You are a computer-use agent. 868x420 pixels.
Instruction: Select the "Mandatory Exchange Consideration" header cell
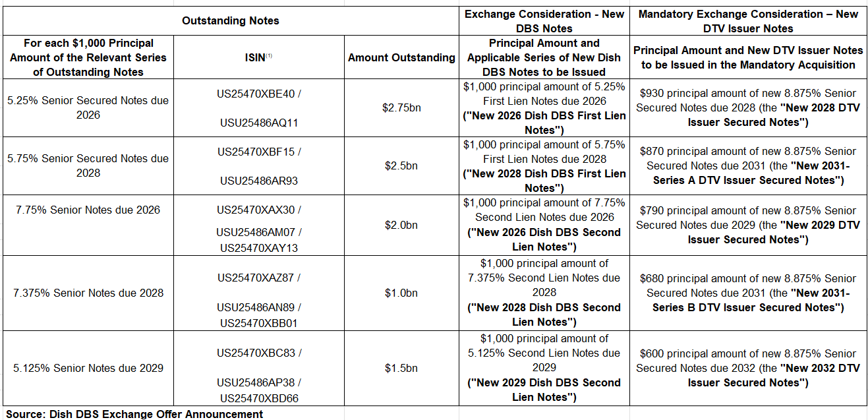point(748,21)
